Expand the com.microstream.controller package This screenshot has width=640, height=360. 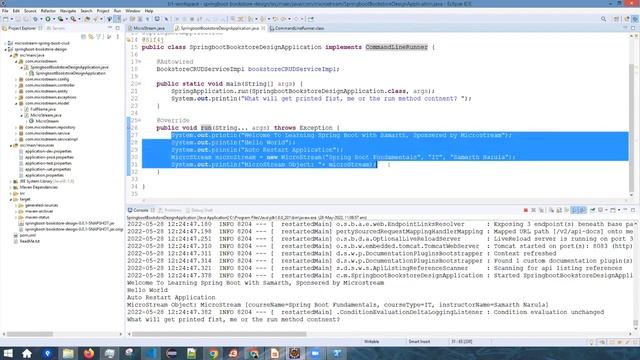[16, 85]
